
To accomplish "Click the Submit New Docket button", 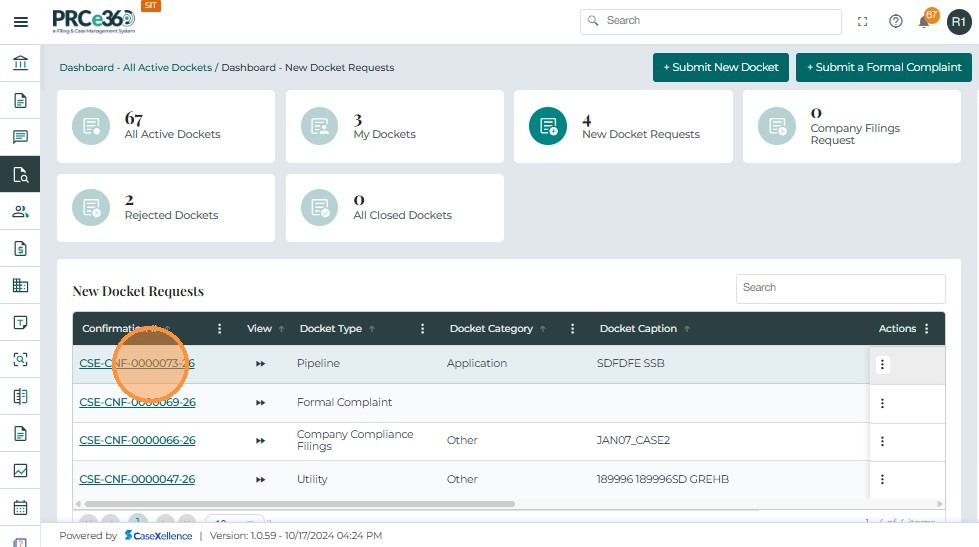I will [x=720, y=67].
